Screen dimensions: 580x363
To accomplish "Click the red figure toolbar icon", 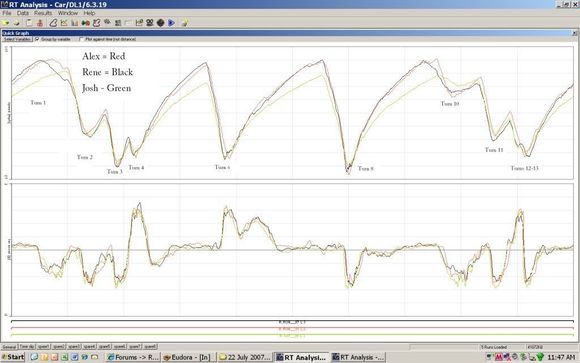I will point(40,23).
